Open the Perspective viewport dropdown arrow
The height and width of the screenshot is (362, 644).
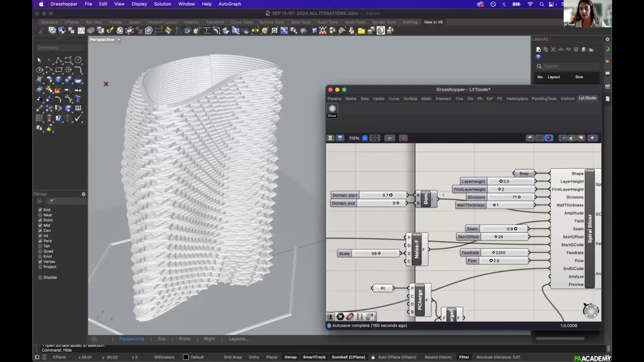pyautogui.click(x=119, y=40)
